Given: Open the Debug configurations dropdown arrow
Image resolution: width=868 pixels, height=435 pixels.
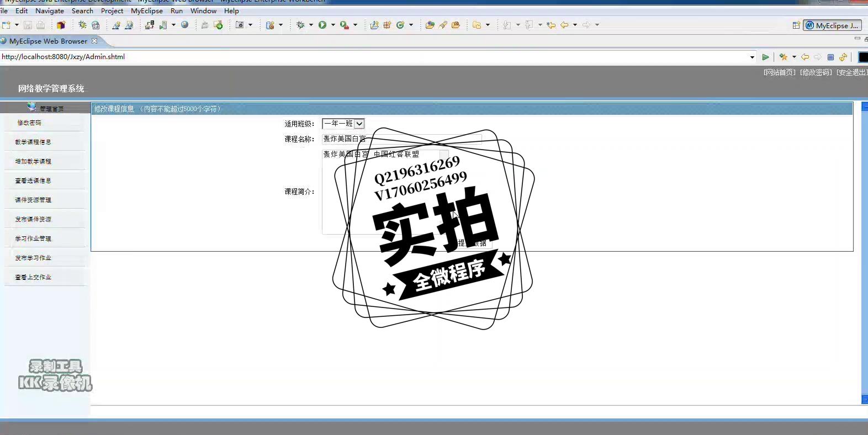Looking at the screenshot, I should 311,25.
